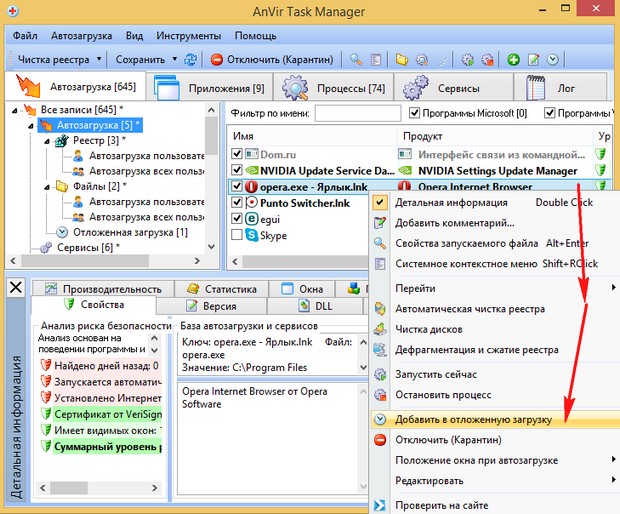Close the detailed information panel with X
This screenshot has height=514, width=620.
tap(15, 288)
